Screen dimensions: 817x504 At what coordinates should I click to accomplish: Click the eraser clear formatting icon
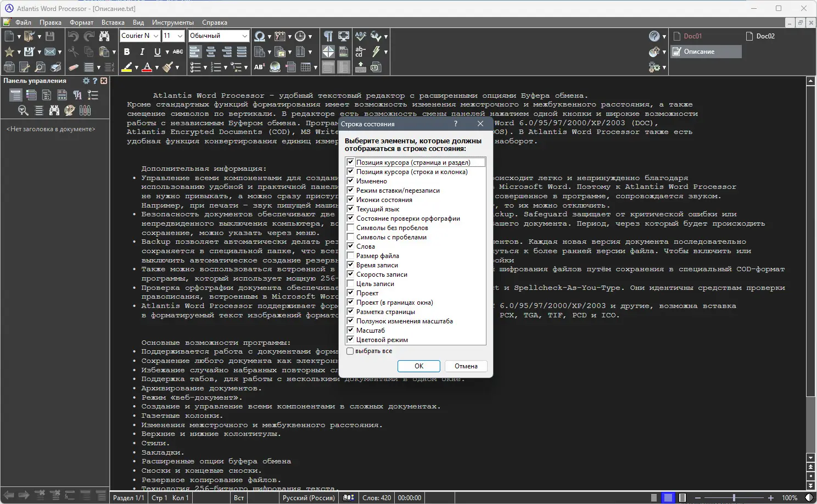click(73, 67)
